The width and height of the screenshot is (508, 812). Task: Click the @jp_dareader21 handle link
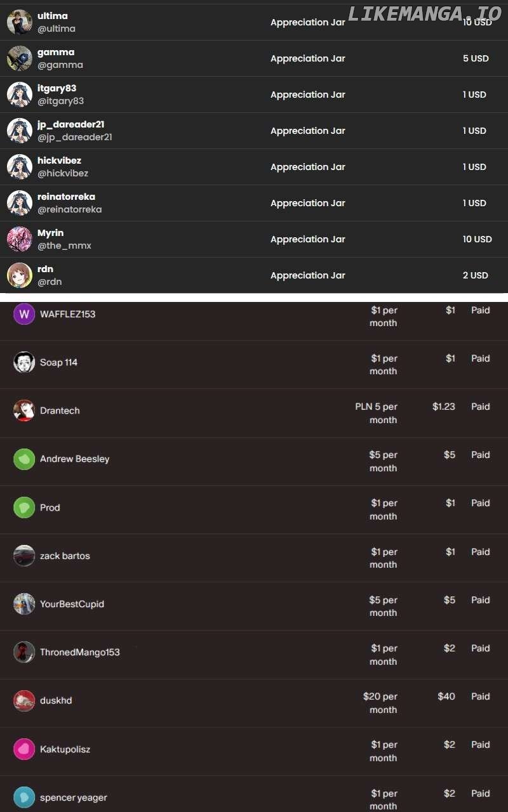point(75,137)
